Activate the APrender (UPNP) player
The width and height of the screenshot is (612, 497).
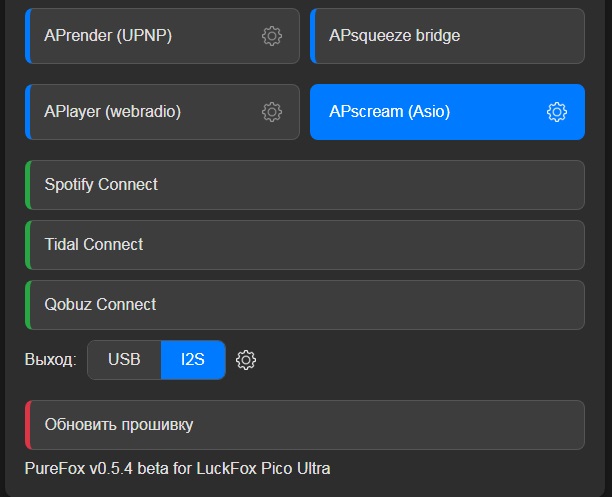pos(162,36)
